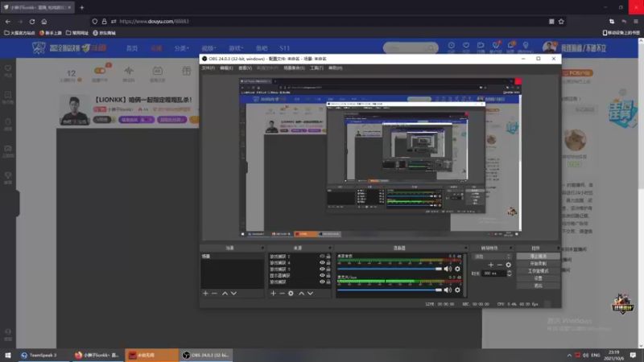Viewport: 644px width, 362px height.
Task: Click the transition duration 300 ms field
Action: click(x=494, y=274)
